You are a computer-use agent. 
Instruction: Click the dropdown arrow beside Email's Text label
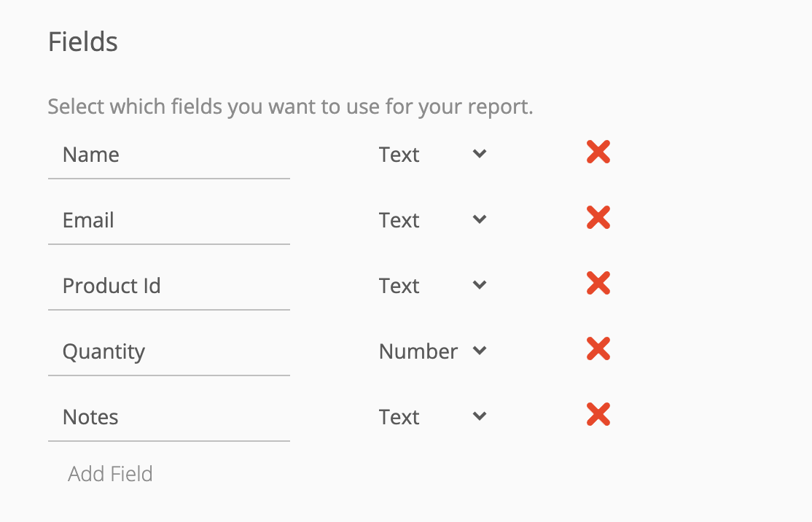click(x=479, y=219)
